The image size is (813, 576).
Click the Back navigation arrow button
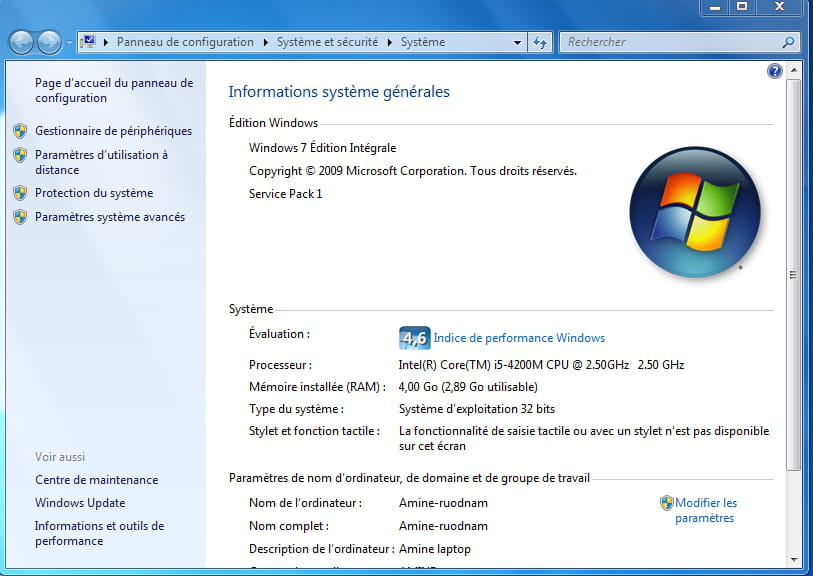click(21, 43)
